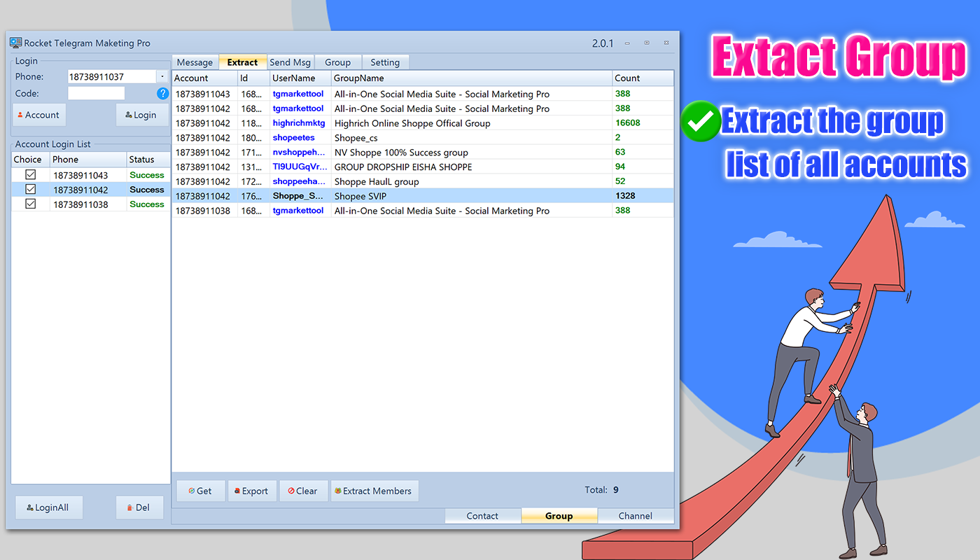Click the padlock icon on the Del button
The width and height of the screenshot is (980, 560).
pos(130,507)
